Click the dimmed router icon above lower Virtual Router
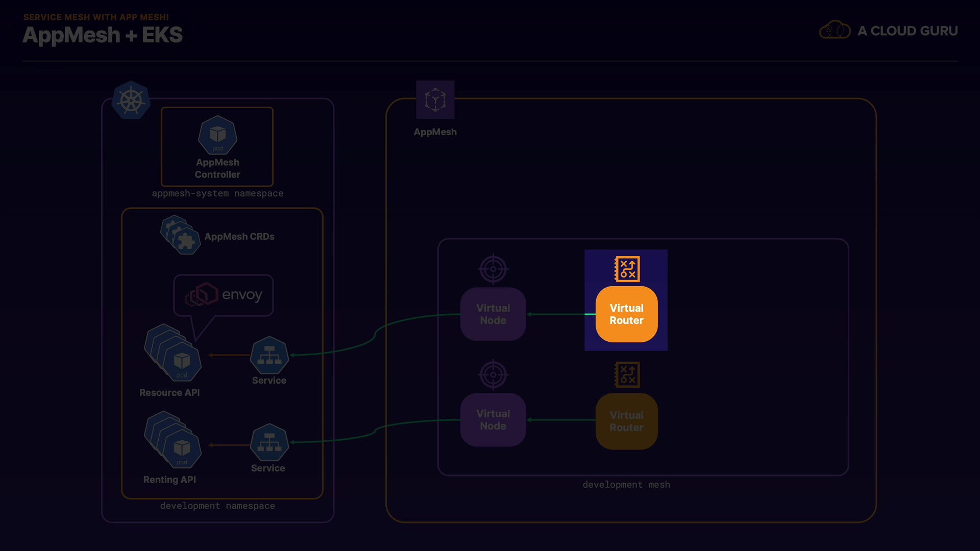Viewport: 980px width, 551px height. (627, 375)
